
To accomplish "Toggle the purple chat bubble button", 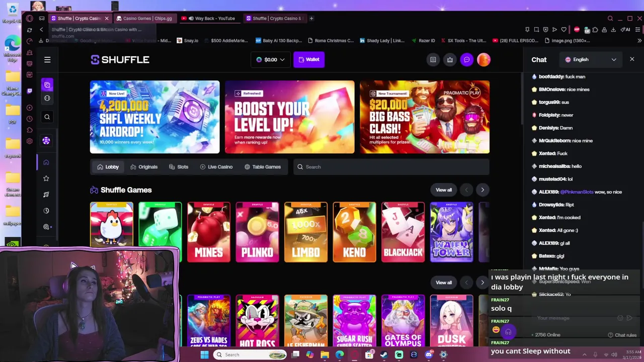I will 467,59.
